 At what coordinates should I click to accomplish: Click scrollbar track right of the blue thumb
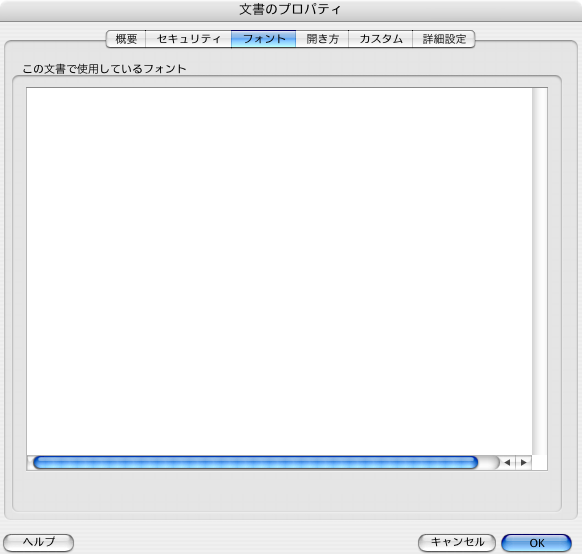(488, 462)
